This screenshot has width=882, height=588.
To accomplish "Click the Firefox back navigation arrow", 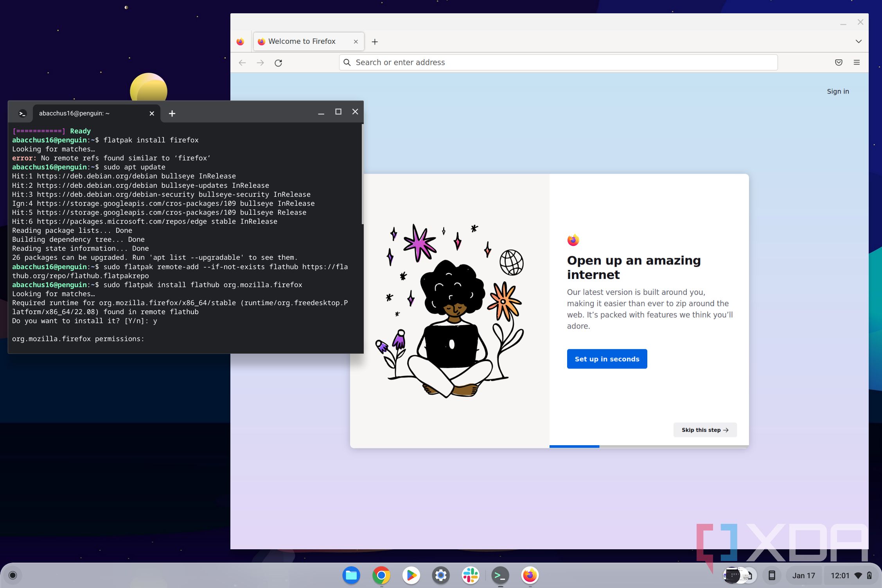I will (243, 62).
